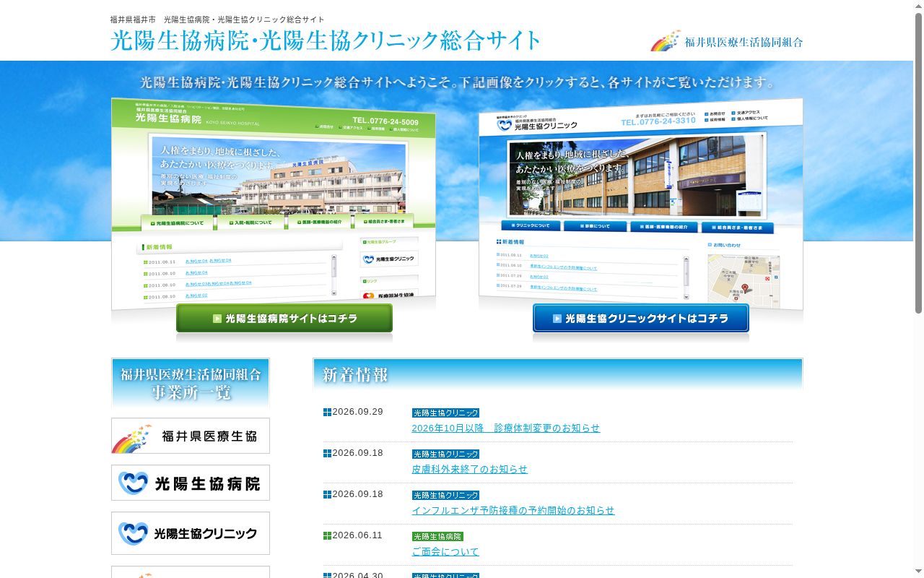The height and width of the screenshot is (578, 924).
Task: Open the blue 光陽生協クリニック site preview image
Action: tap(641, 204)
